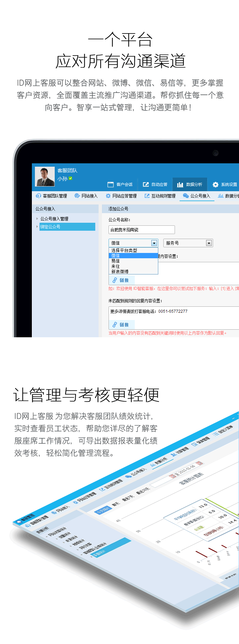Click the 链接 button under welcome reply
This screenshot has width=239, height=644.
click(121, 280)
